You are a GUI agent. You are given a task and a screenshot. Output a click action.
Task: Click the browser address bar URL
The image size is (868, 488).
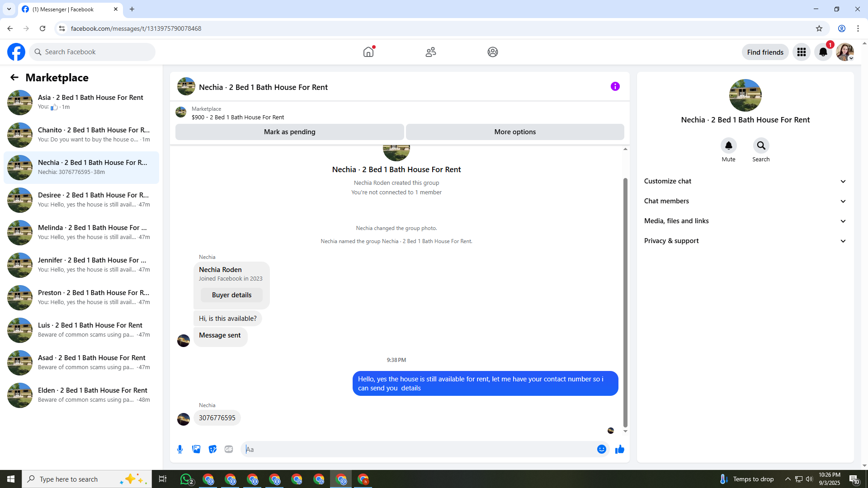[x=136, y=28]
